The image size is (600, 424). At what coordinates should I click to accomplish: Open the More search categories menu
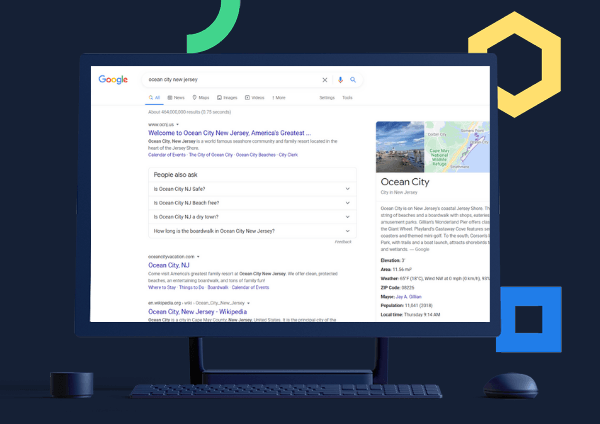pos(279,98)
